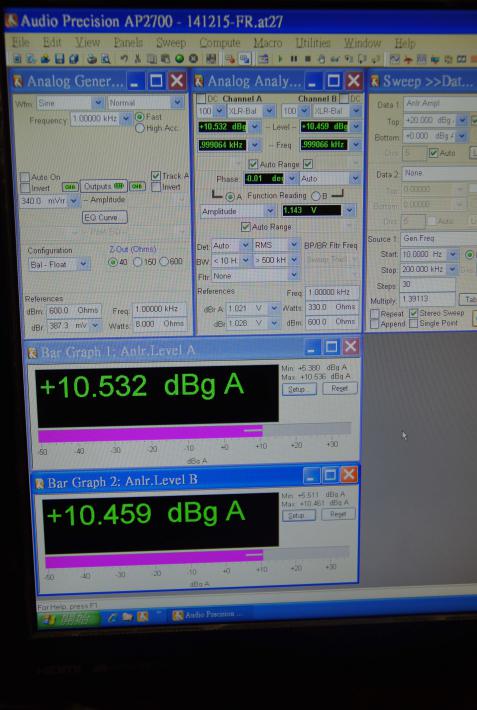The width and height of the screenshot is (477, 710).
Task: Click the New Test icon at toolbar start
Action: point(17,59)
